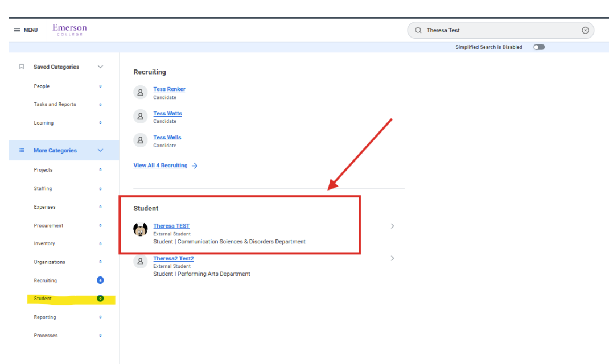Click Theresa TEST's profile photo
This screenshot has width=609, height=364.
pos(141,229)
